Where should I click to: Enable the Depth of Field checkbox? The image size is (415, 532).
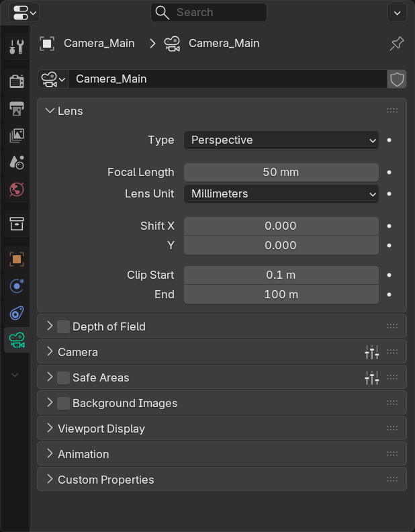(63, 326)
